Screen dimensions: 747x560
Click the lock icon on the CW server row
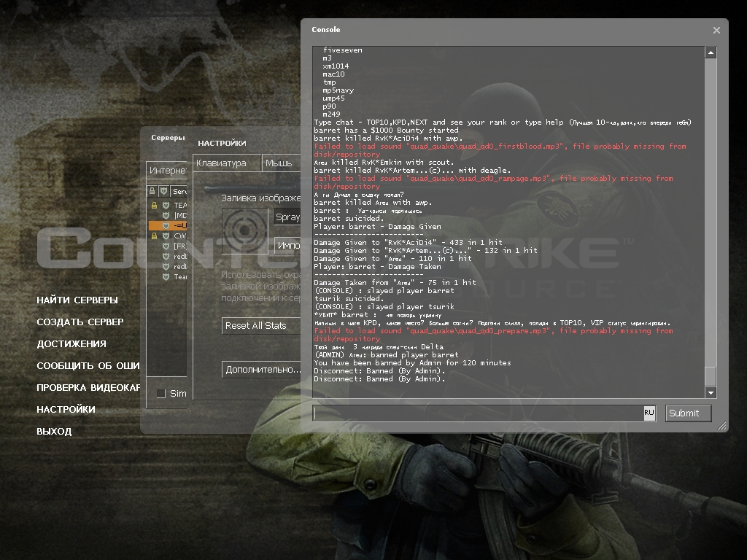click(154, 236)
